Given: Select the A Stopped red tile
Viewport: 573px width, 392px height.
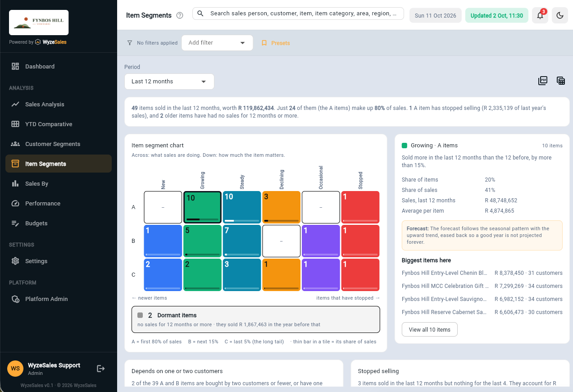Looking at the screenshot, I should [x=360, y=207].
